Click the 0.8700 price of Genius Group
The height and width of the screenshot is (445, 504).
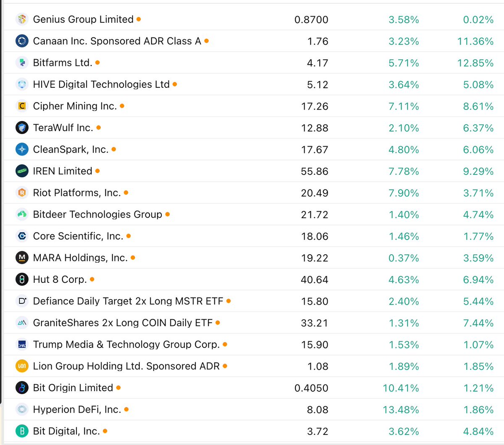pos(311,20)
